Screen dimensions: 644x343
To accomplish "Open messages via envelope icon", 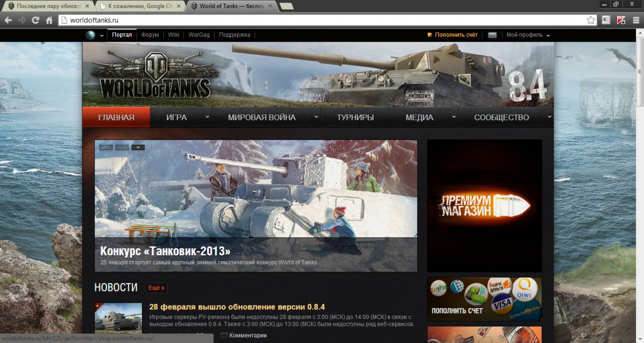I will pyautogui.click(x=492, y=35).
